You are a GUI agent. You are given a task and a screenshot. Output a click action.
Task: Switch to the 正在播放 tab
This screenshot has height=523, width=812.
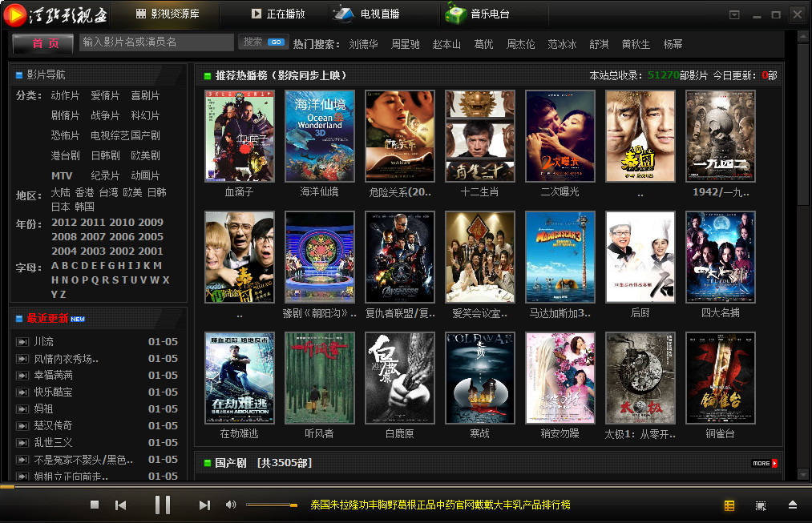pyautogui.click(x=278, y=14)
